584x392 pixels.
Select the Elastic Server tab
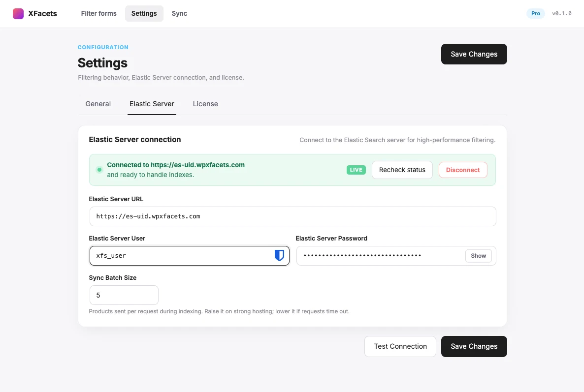[152, 104]
